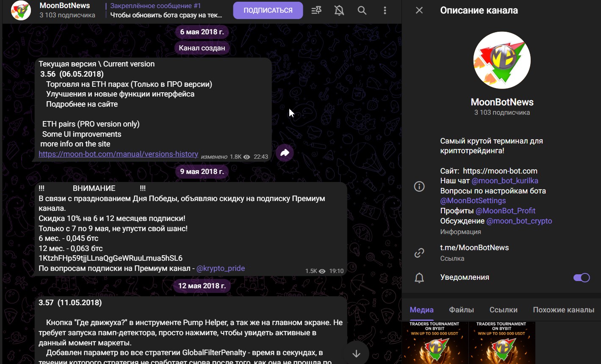Close the channel description panel
The image size is (601, 364).
click(x=419, y=10)
